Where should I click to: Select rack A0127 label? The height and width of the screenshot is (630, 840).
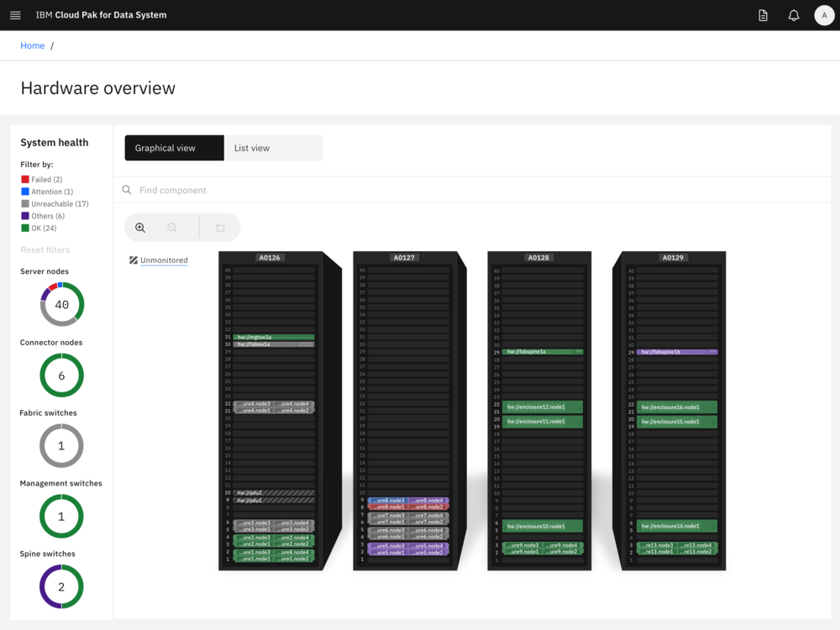point(404,258)
